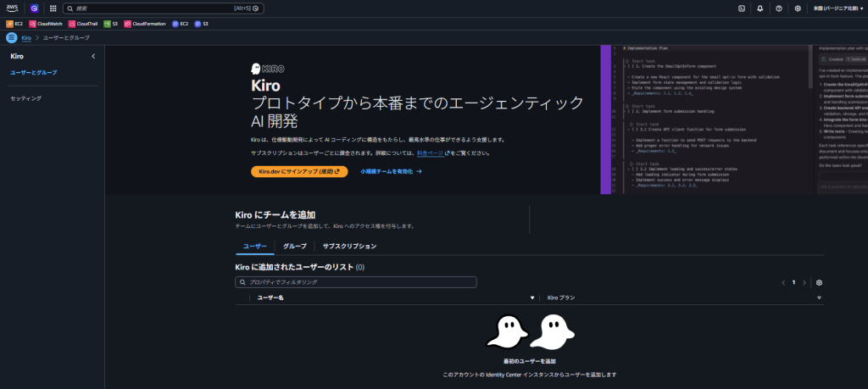Click the Kiro.dev にサインアップ button
The image size is (868, 389).
click(x=299, y=171)
